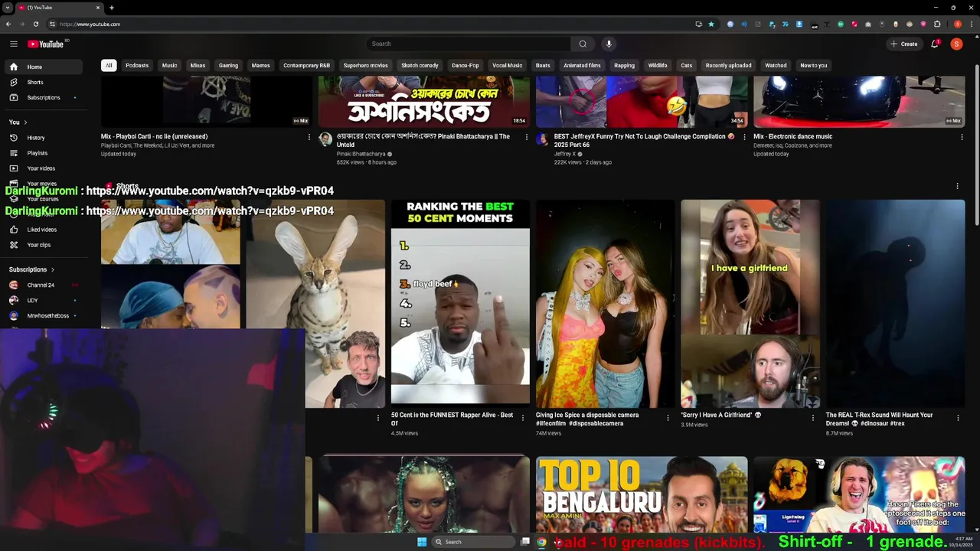Play the Top 10 Bengaluru video thumbnail

click(x=642, y=494)
